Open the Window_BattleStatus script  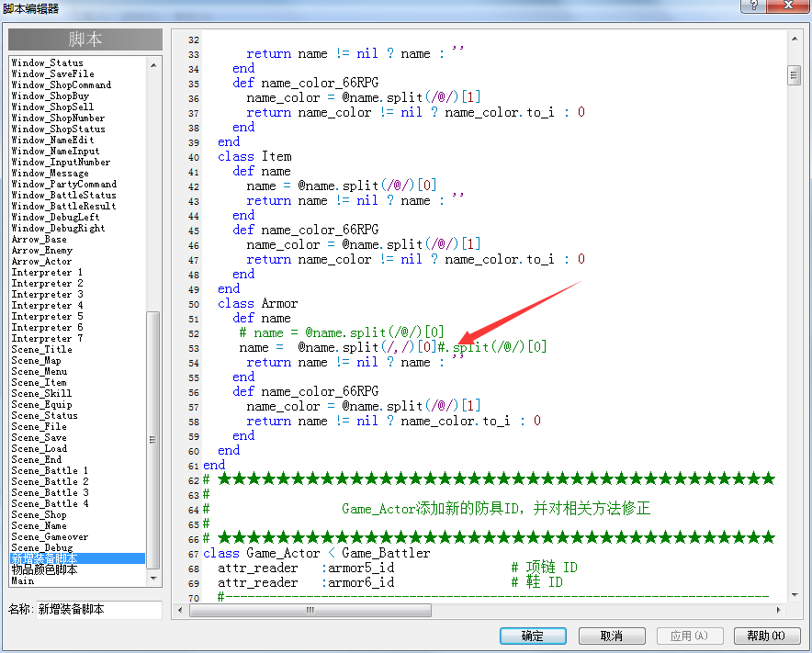click(63, 195)
